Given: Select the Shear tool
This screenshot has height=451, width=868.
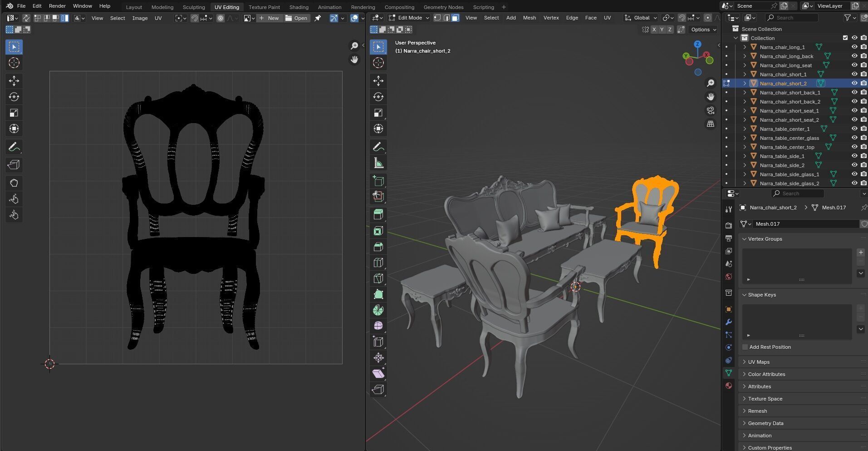Looking at the screenshot, I should point(378,374).
